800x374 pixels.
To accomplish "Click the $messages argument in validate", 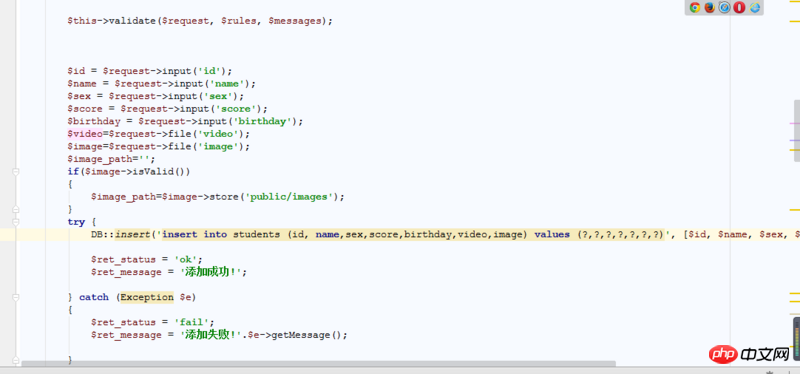I will click(295, 21).
